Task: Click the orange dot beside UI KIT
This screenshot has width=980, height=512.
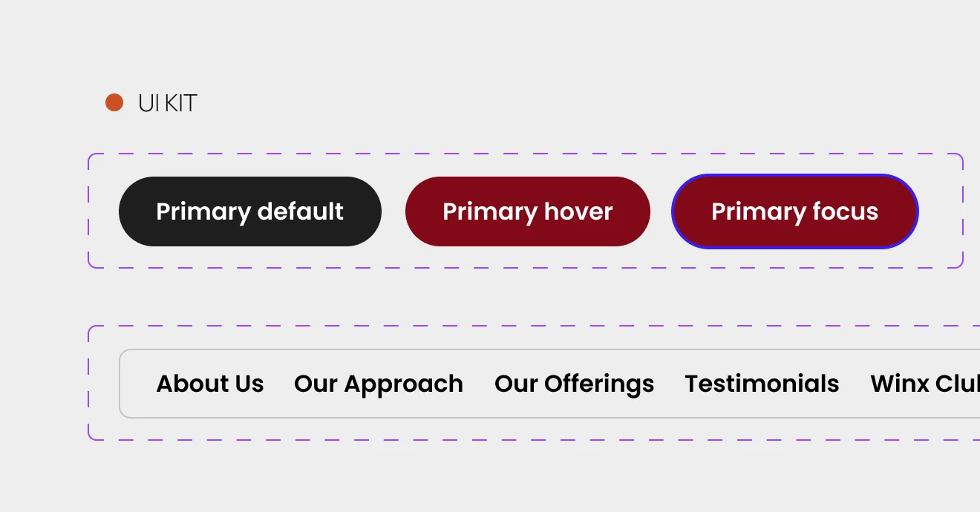Action: [115, 102]
